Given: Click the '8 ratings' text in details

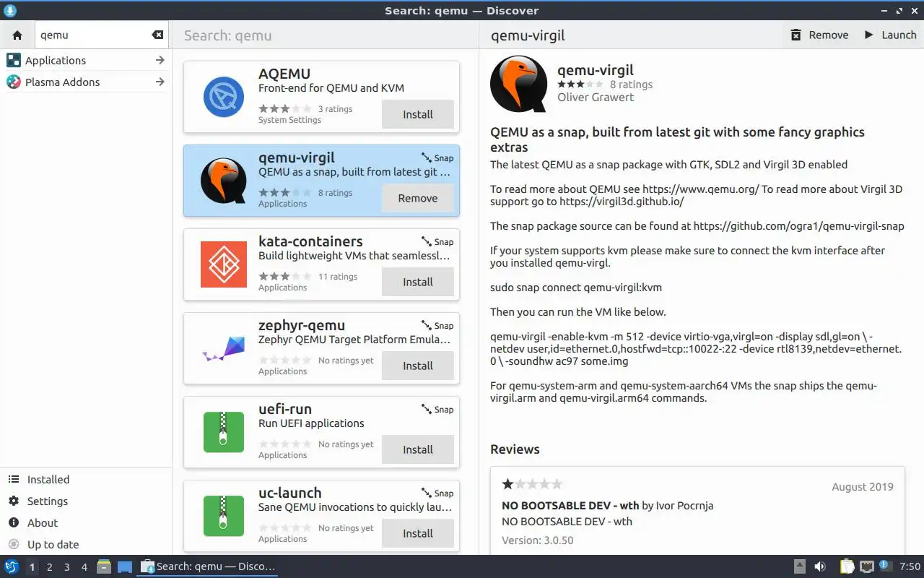Looking at the screenshot, I should [631, 84].
